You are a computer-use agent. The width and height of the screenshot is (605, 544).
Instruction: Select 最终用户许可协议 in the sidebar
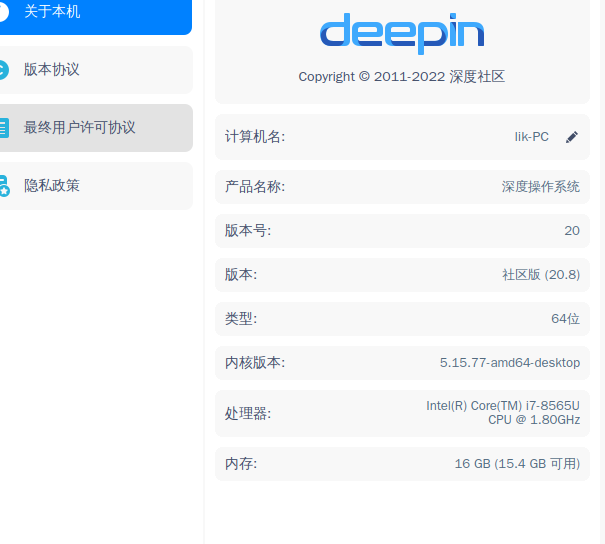click(96, 128)
